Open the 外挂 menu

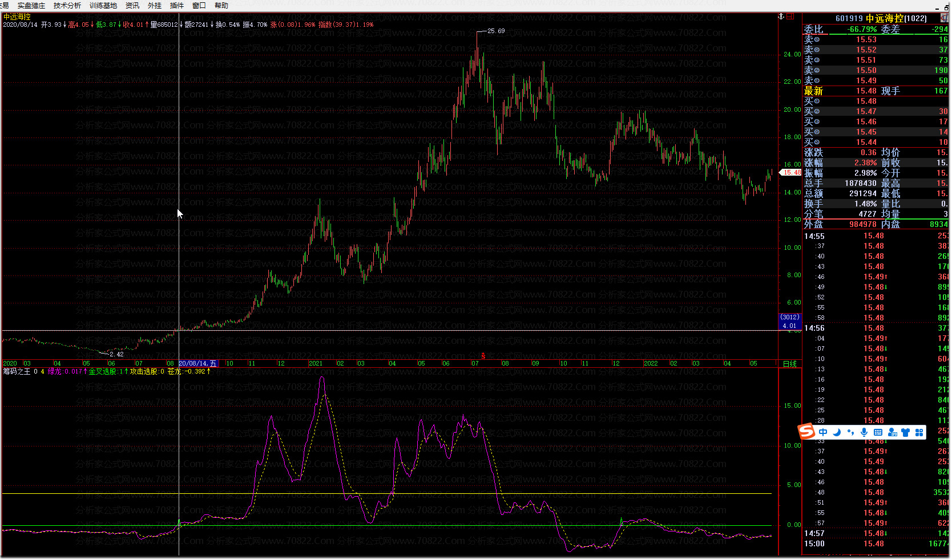[155, 6]
